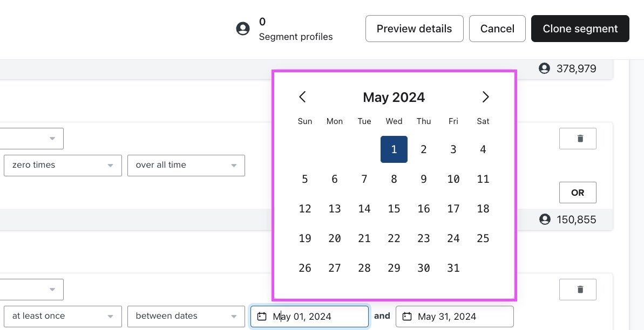Viewport: 644px width, 330px height.
Task: Choose May 16 in date picker
Action: [x=423, y=209]
